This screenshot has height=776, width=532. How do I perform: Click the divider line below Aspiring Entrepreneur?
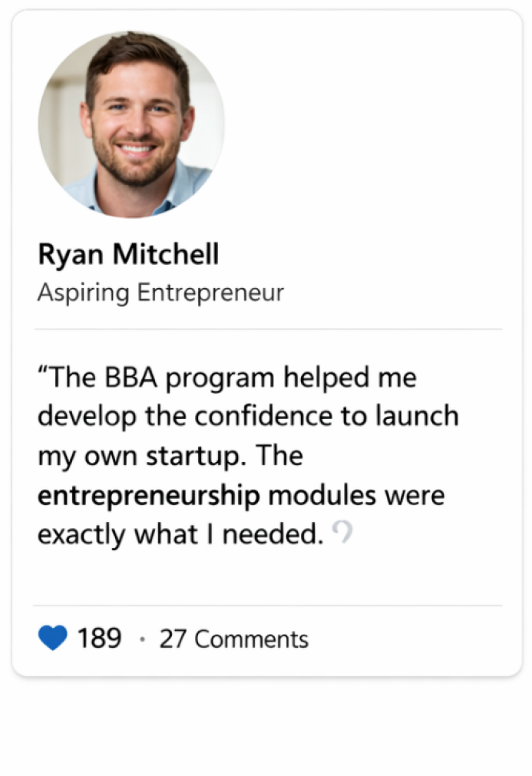(268, 329)
